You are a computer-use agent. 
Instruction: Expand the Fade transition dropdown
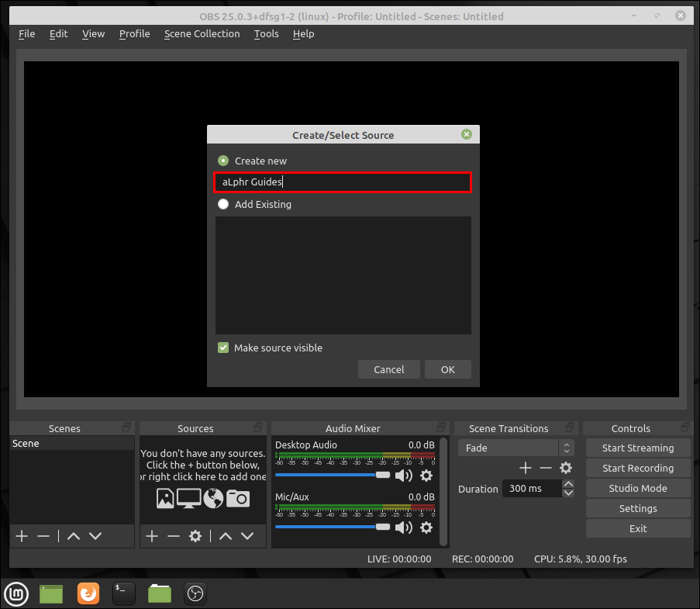[x=567, y=448]
